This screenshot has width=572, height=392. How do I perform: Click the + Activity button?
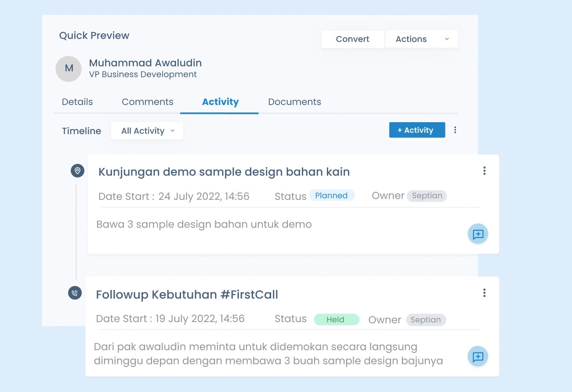tap(417, 130)
